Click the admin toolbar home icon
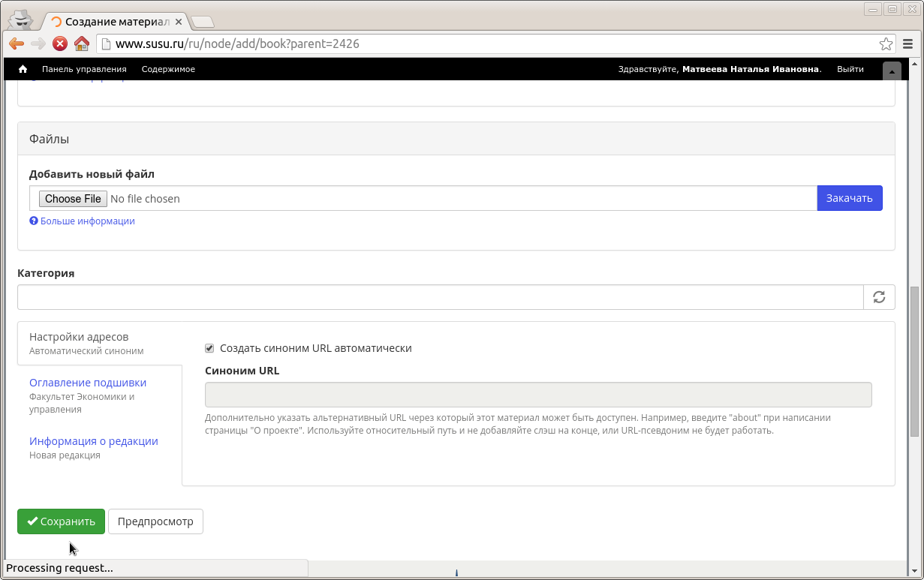Image resolution: width=924 pixels, height=580 pixels. pos(23,69)
